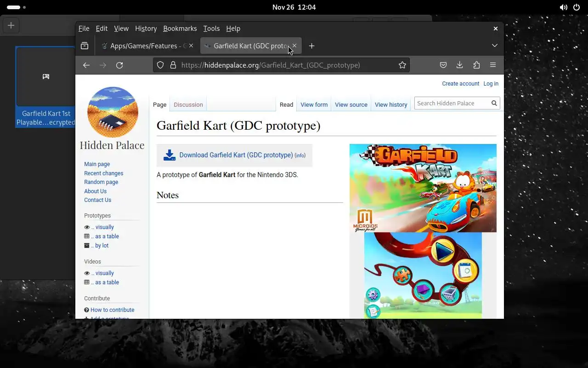Screen dimensions: 588x368
Task: Click the Firefox View icon left of tabs
Action: 85,46
